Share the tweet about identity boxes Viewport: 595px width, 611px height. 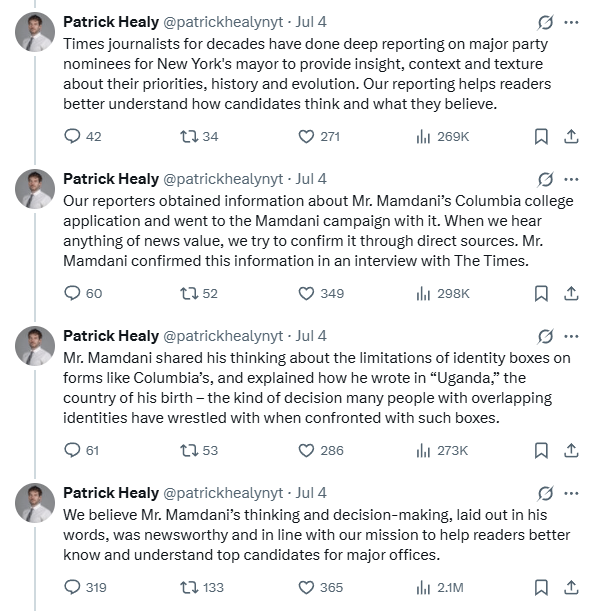[x=571, y=451]
